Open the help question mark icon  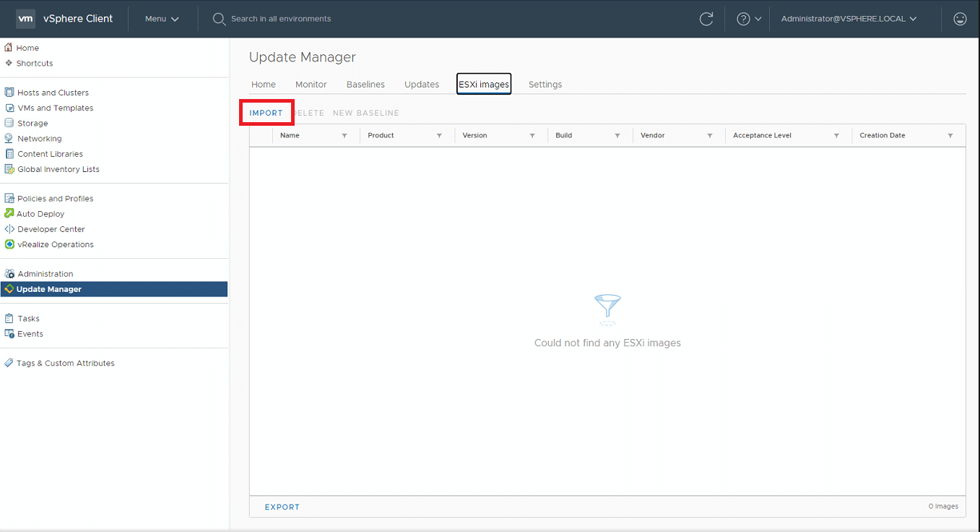tap(743, 19)
